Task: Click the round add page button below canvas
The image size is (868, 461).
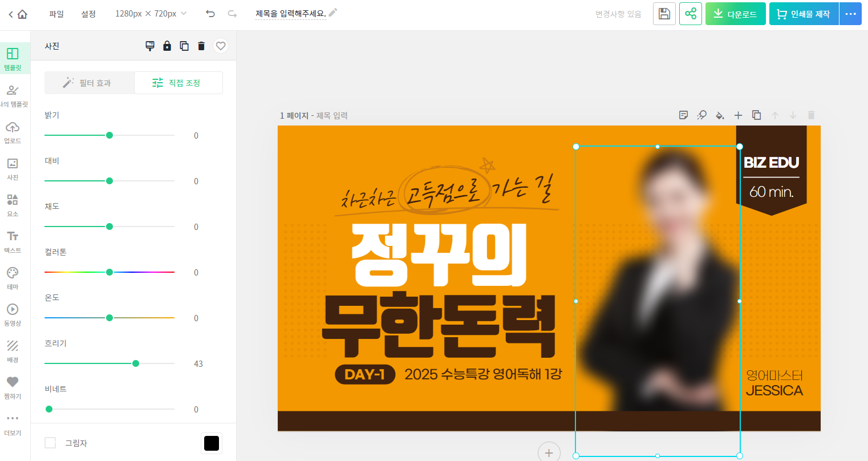Action: (549, 452)
